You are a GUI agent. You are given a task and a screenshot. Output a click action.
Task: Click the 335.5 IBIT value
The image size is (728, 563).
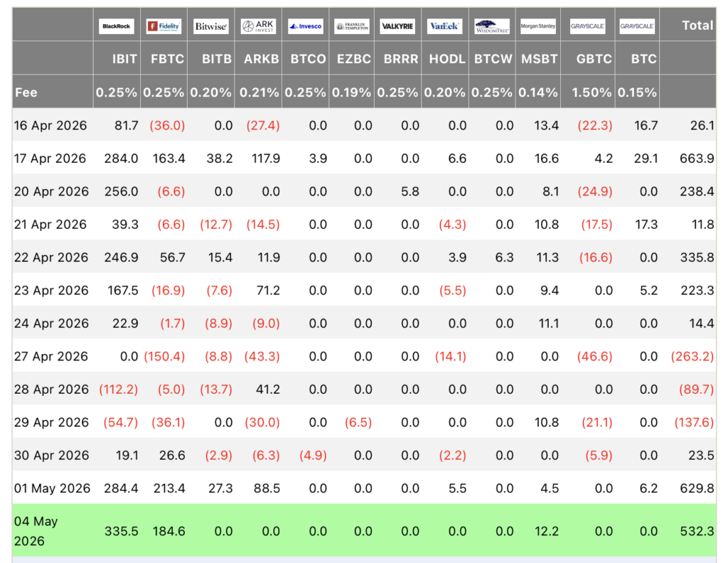coord(121,531)
